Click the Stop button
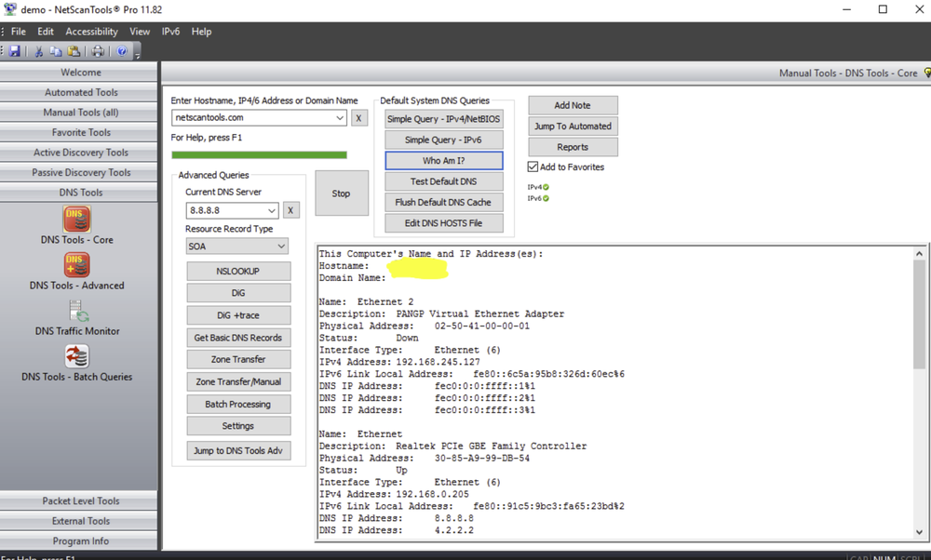Screen dimensions: 931x560 [342, 193]
